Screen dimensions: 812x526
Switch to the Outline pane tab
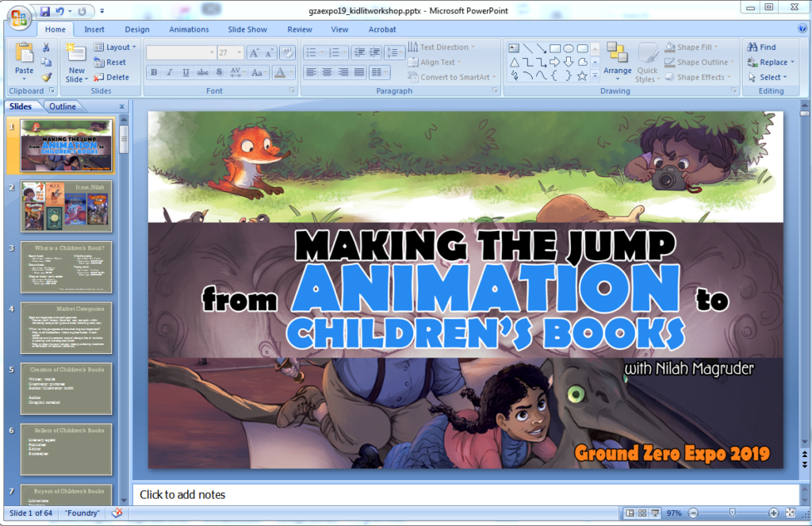(x=63, y=106)
